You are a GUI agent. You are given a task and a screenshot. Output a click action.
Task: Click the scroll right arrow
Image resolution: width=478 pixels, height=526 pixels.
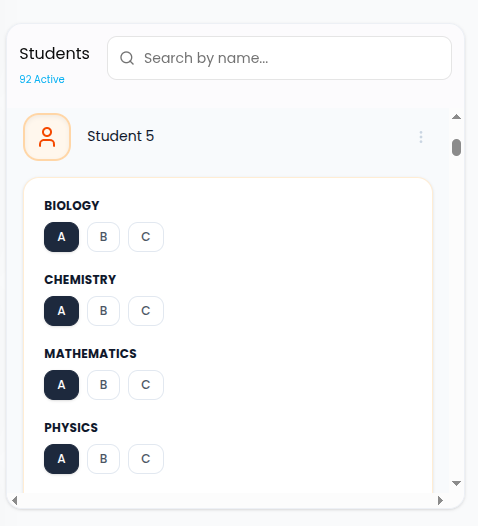pyautogui.click(x=440, y=501)
